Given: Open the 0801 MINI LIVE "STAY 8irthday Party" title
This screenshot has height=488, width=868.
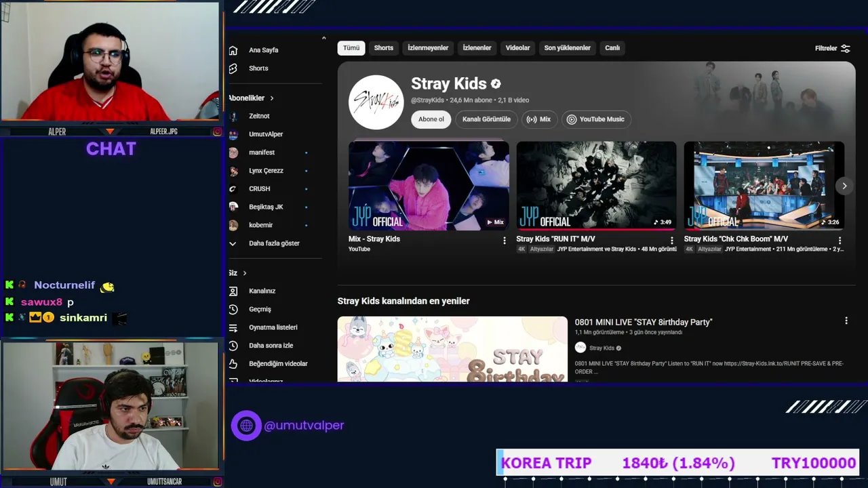Looking at the screenshot, I should coord(644,322).
